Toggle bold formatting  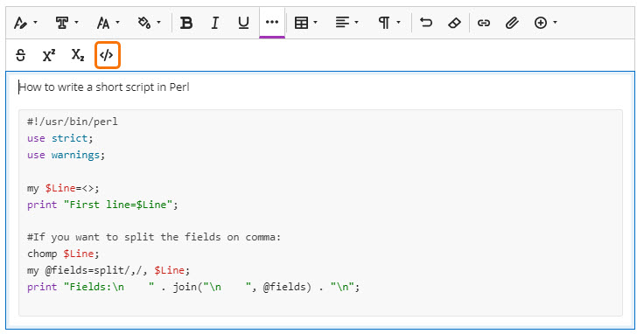click(186, 23)
